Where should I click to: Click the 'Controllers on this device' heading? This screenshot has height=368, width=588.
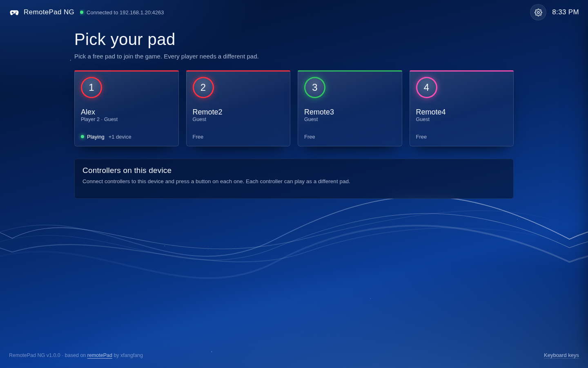(x=127, y=171)
